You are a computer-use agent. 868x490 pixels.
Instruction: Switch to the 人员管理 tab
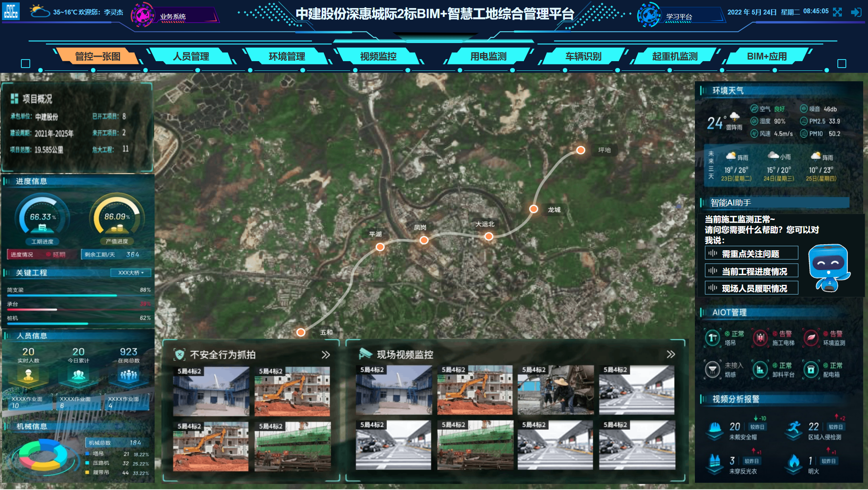pos(192,57)
